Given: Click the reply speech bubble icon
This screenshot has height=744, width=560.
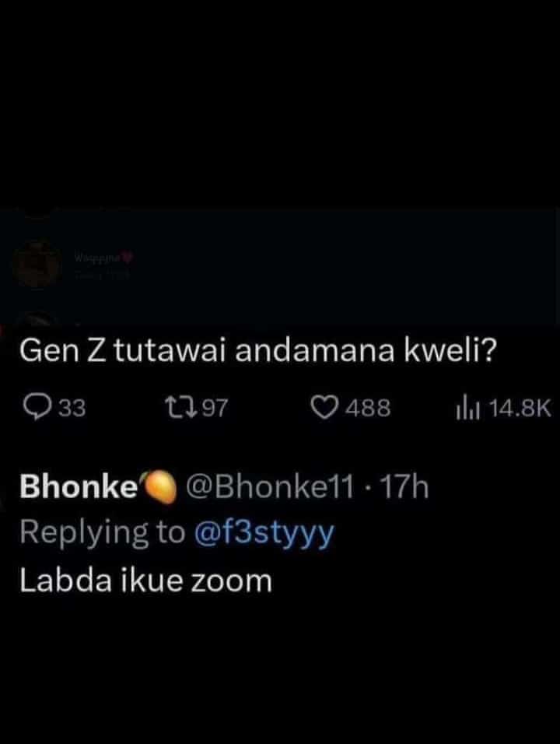Looking at the screenshot, I should tap(36, 405).
